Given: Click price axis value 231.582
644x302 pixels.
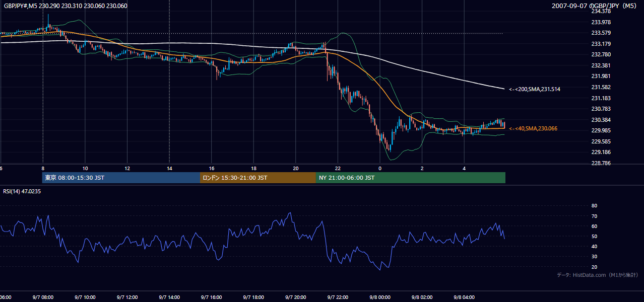Looking at the screenshot, I should 600,87.
